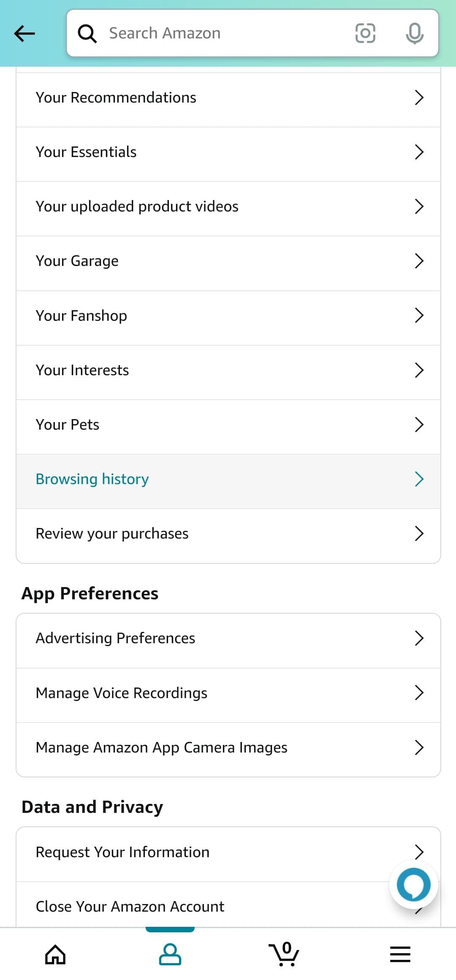Viewport: 456px width, 980px height.
Task: Open Your Essentials
Action: (86, 152)
